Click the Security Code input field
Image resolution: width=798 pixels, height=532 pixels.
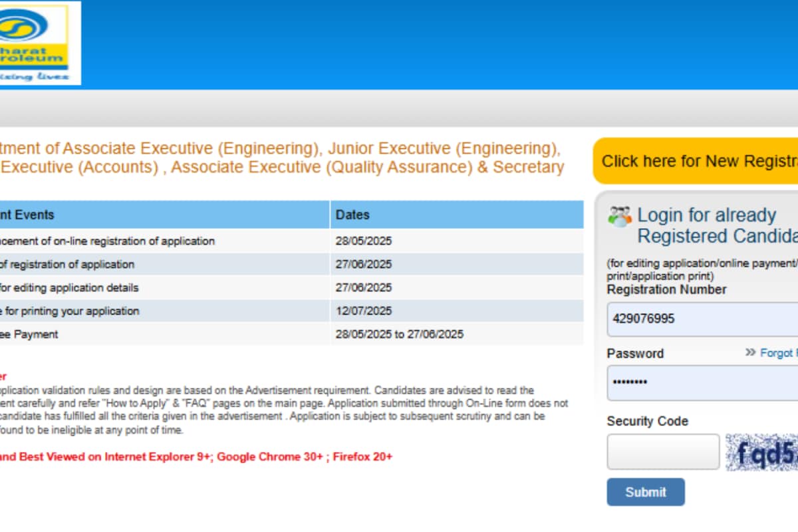coord(663,452)
